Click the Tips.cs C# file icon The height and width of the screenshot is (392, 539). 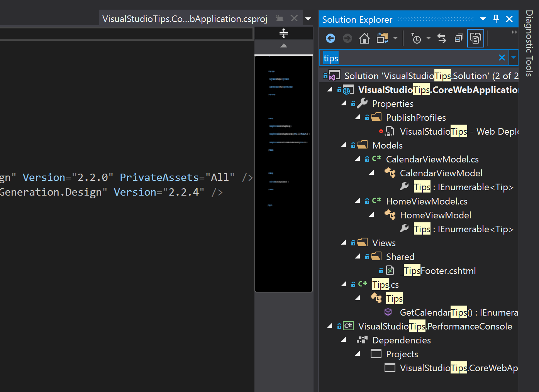[x=363, y=284]
